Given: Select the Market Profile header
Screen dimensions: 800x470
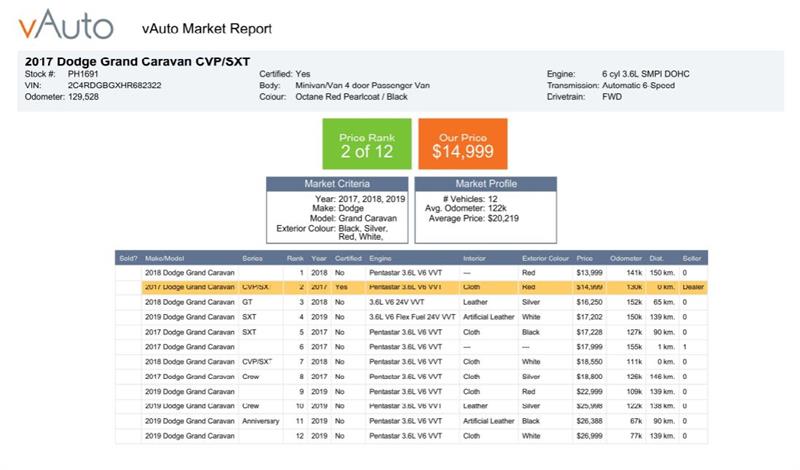Looking at the screenshot, I should point(486,184).
